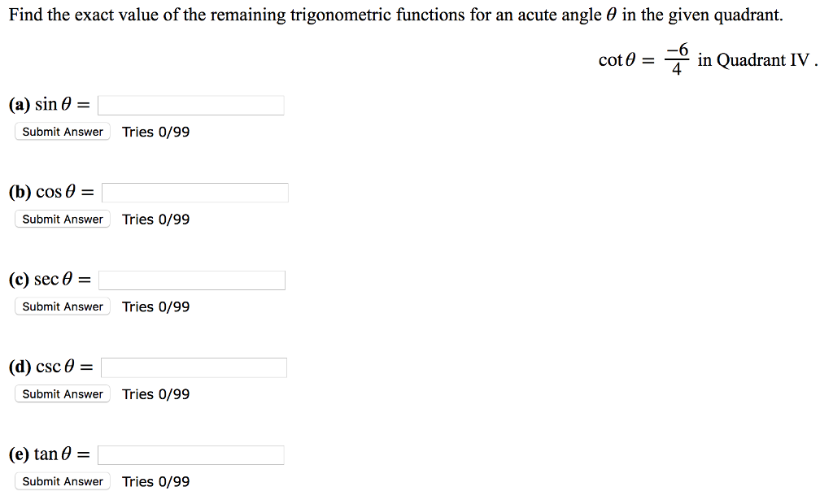Click Submit Answer for part (b)

point(62,219)
